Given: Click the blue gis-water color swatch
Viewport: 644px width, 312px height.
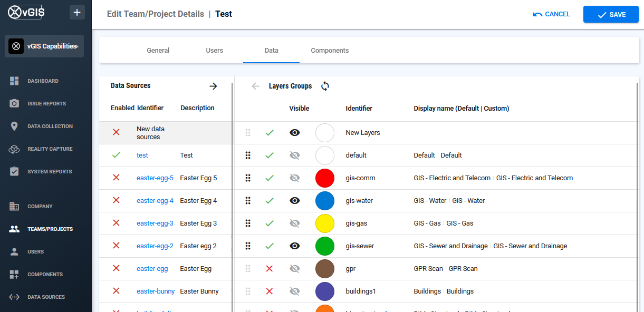Looking at the screenshot, I should click(325, 201).
